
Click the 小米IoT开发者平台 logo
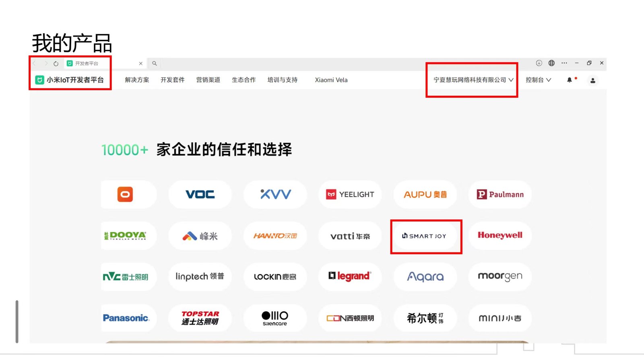pyautogui.click(x=70, y=80)
